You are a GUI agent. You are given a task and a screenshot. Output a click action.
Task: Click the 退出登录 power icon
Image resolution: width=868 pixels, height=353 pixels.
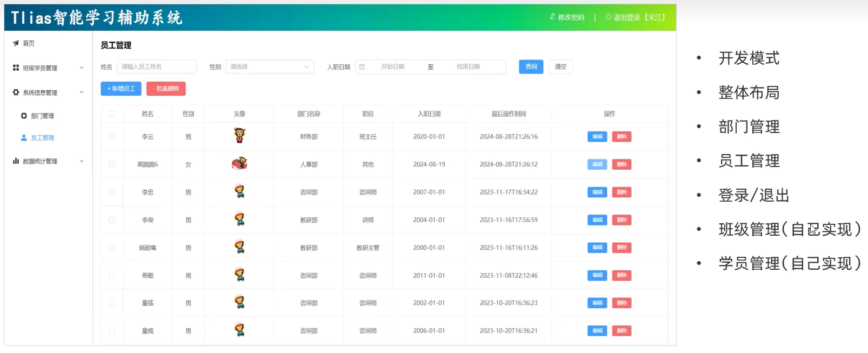[x=609, y=17]
